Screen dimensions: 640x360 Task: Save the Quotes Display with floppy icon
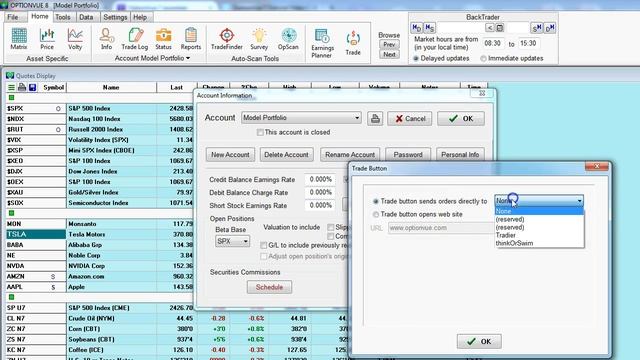pos(33,87)
